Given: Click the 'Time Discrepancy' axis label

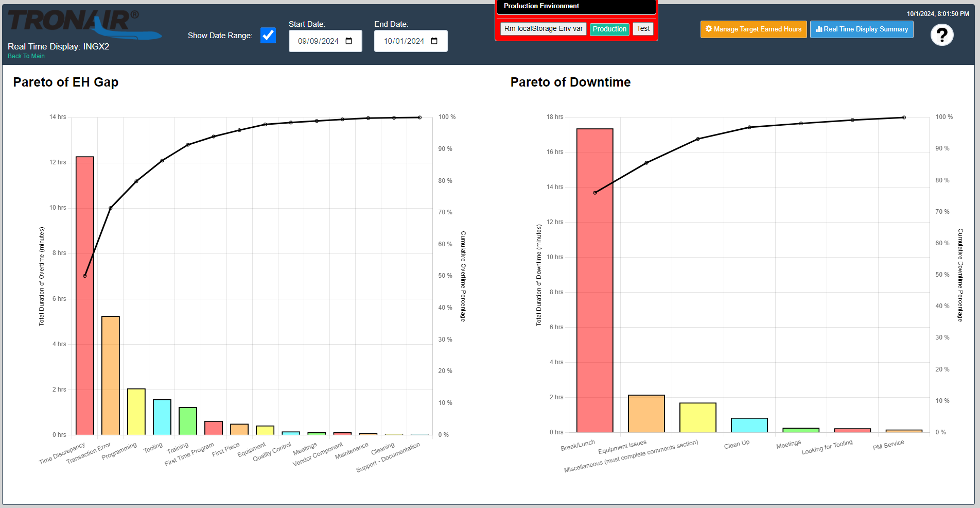Looking at the screenshot, I should [x=62, y=453].
